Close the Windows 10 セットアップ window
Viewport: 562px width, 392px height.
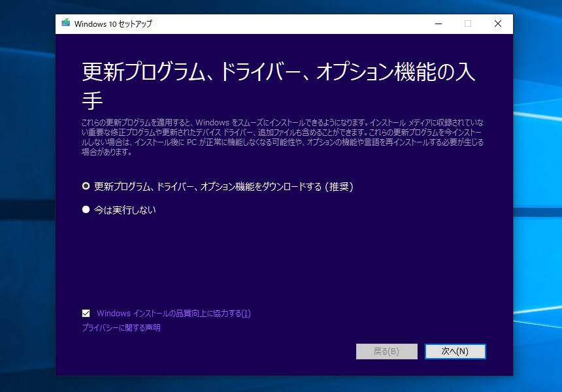point(497,24)
